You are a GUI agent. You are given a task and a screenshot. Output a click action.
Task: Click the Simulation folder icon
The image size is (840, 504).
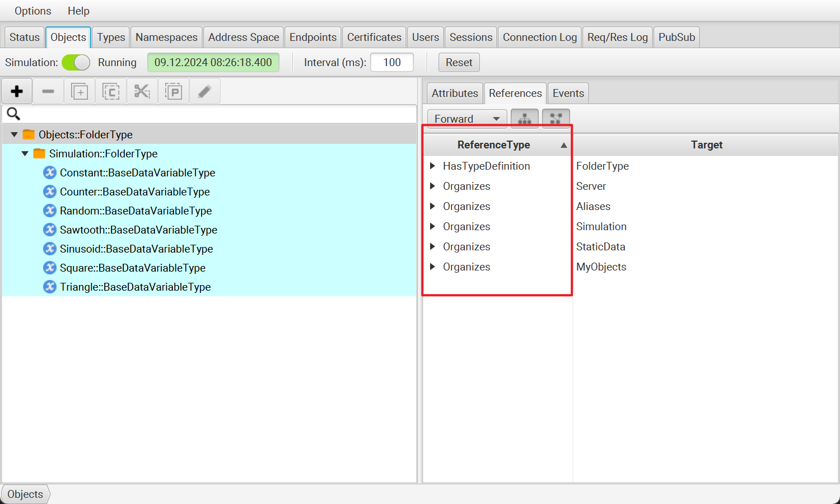tap(39, 153)
